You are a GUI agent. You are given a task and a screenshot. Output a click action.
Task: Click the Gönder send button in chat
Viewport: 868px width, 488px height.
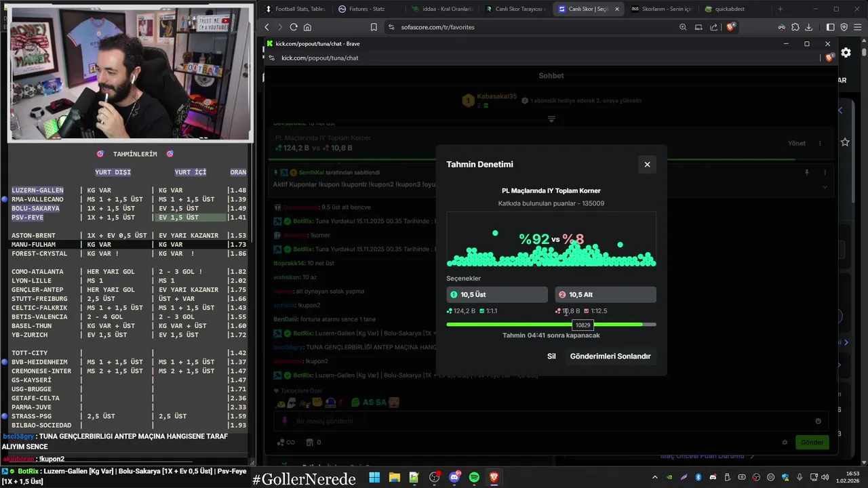[x=812, y=442]
